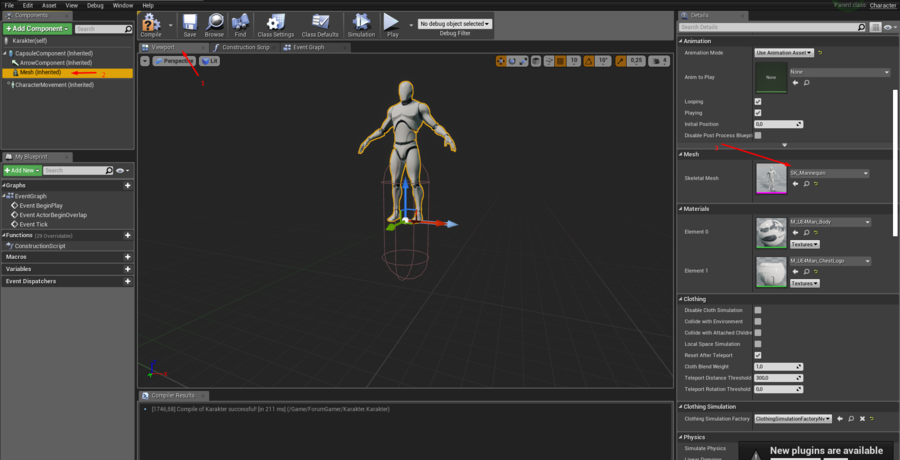Select the translate gizmo mode icon
Screen dimensions: 900x460
point(501,61)
